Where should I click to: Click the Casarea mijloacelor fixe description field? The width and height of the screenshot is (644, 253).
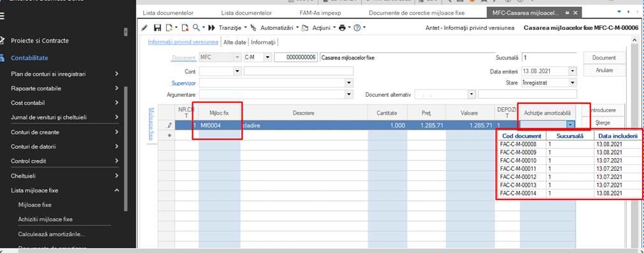pos(408,57)
